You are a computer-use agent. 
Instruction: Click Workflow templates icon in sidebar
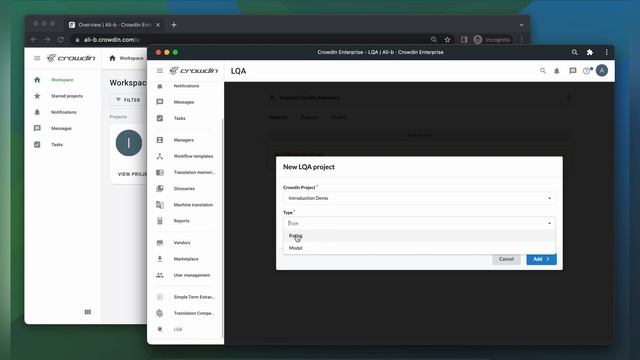(160, 156)
